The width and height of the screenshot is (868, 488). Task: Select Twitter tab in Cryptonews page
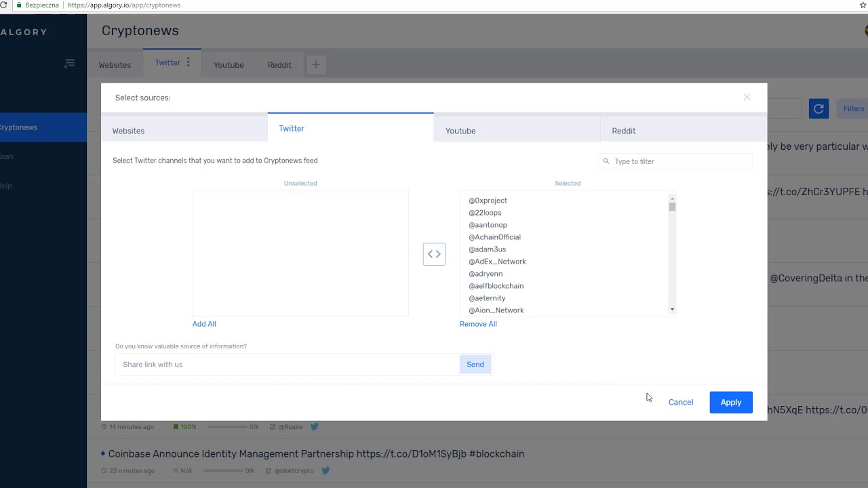coord(167,62)
